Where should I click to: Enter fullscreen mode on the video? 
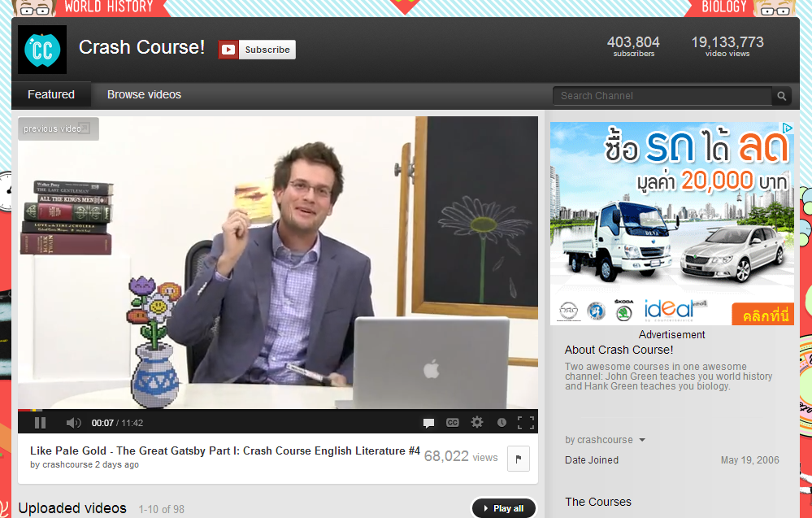coord(526,423)
